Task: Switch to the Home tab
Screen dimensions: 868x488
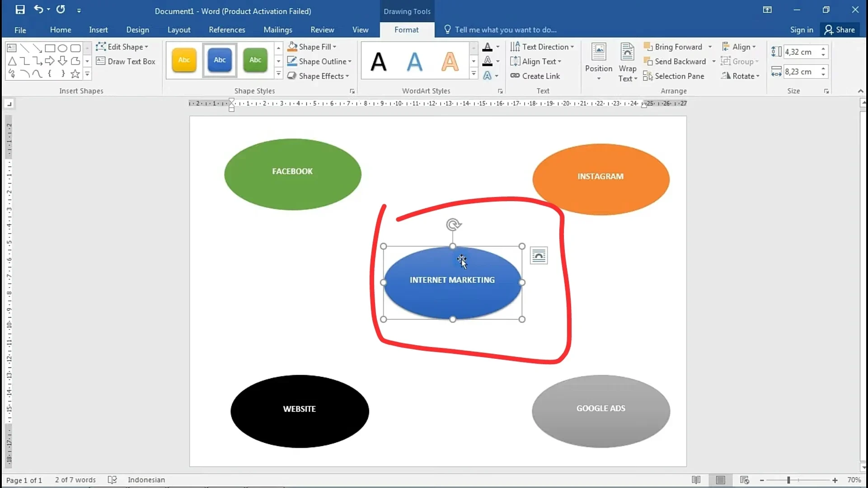Action: (x=61, y=30)
